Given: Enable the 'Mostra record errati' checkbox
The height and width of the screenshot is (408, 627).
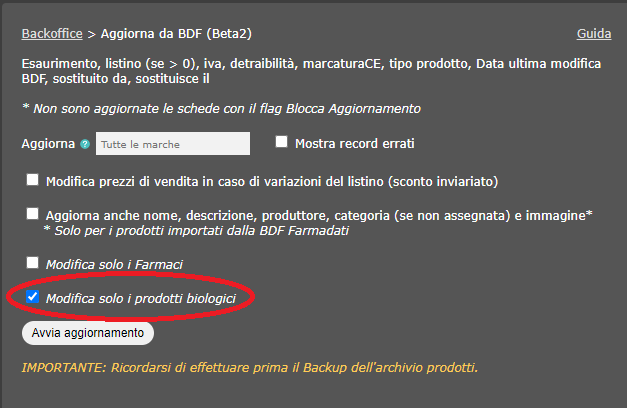Looking at the screenshot, I should [282, 143].
